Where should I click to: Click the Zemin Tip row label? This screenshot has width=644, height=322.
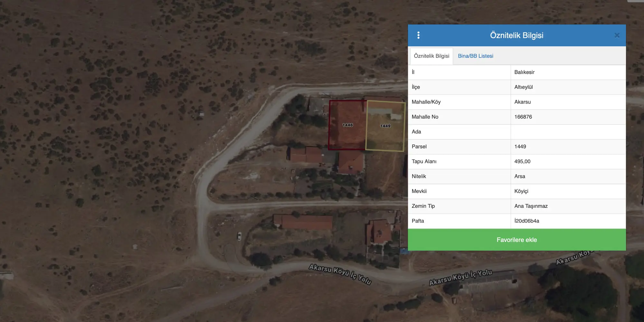point(423,206)
